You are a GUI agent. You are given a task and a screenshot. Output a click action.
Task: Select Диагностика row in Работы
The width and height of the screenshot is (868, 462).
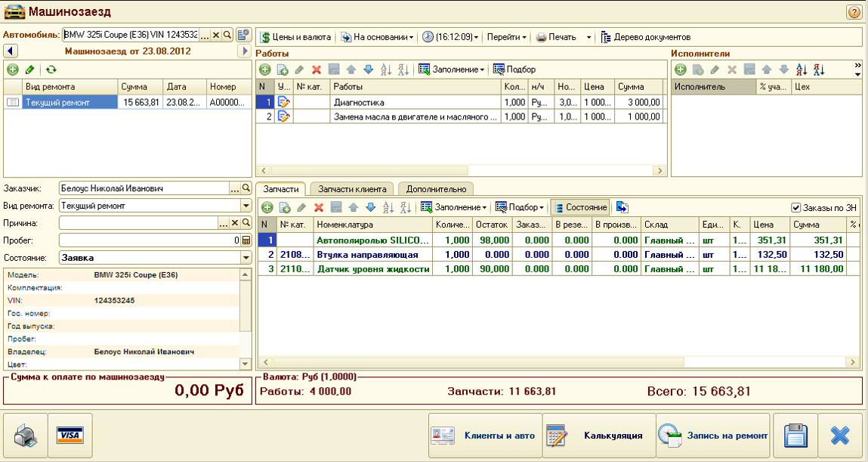459,102
